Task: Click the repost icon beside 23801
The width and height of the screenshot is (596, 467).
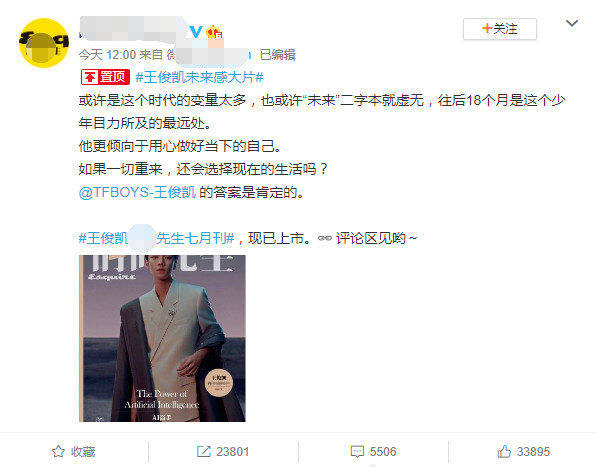Action: (203, 451)
